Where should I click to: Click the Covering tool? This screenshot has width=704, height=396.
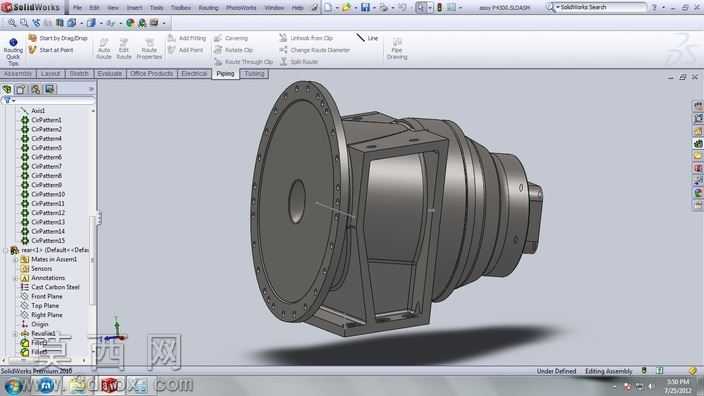click(x=231, y=38)
